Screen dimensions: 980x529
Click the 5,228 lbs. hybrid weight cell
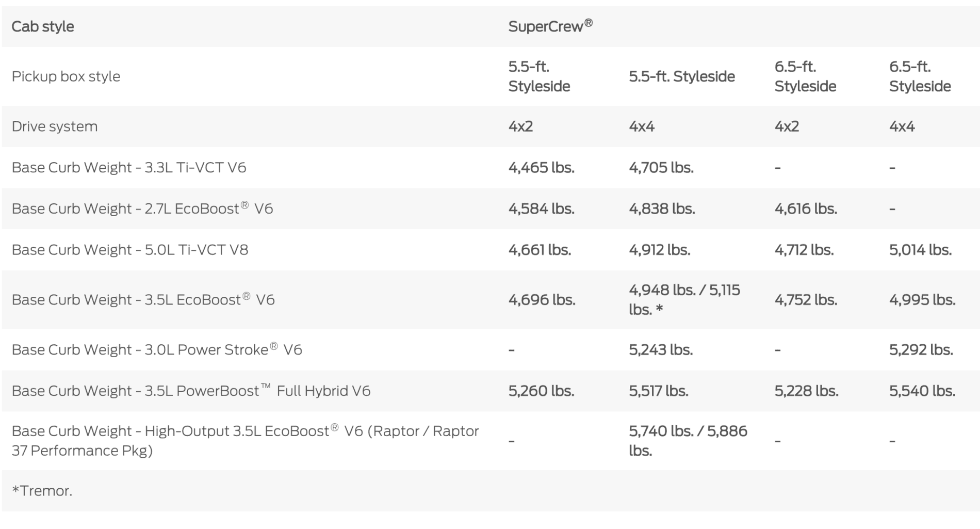tap(806, 391)
